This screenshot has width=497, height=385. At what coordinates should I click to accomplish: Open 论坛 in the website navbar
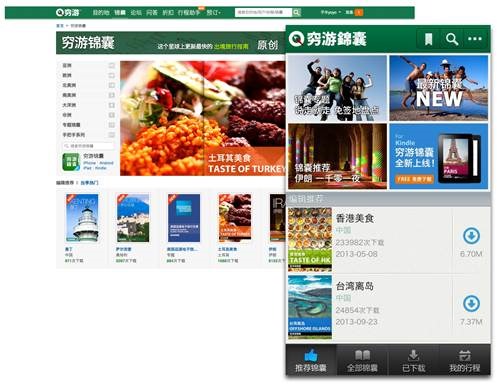pyautogui.click(x=136, y=13)
